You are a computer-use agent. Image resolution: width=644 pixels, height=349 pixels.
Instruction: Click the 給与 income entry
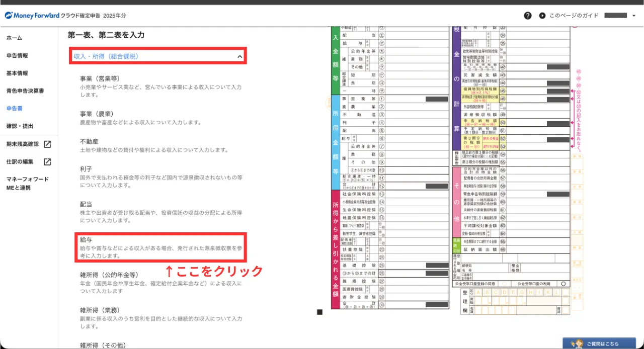pyautogui.click(x=160, y=247)
